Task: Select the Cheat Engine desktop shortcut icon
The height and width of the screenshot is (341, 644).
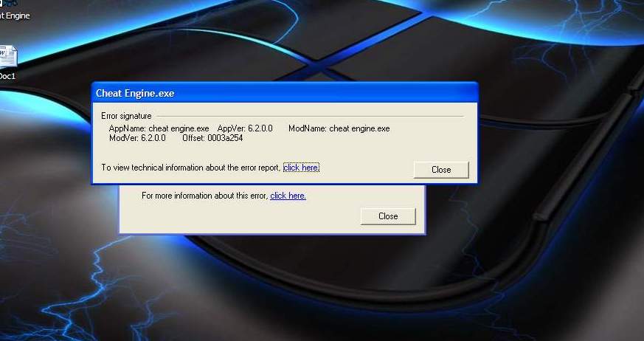Action: pyautogui.click(x=6, y=4)
